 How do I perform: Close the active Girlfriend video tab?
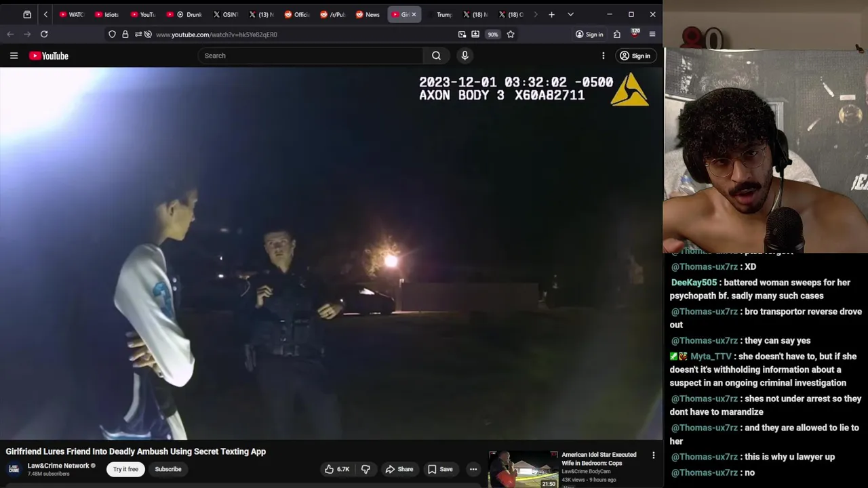click(414, 14)
